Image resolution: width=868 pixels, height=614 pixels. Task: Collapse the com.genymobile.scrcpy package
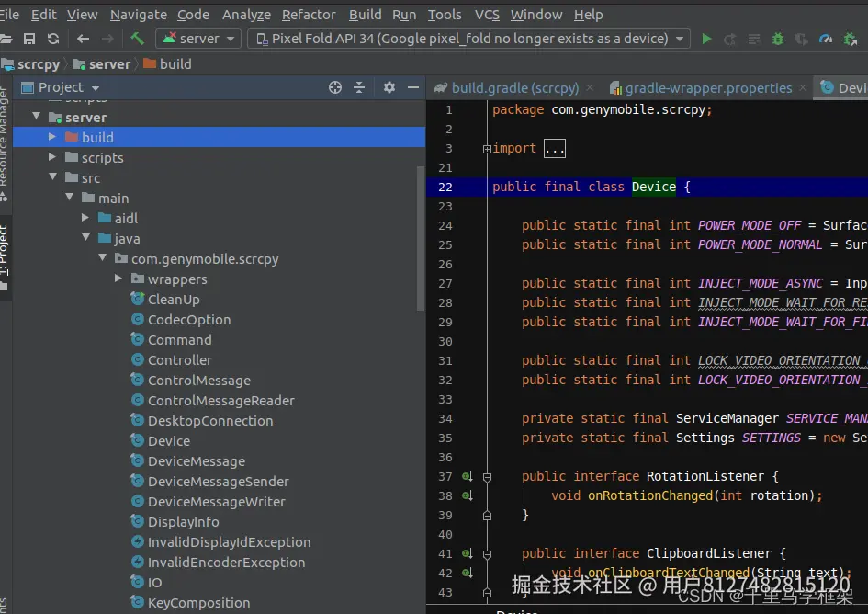[x=102, y=258]
